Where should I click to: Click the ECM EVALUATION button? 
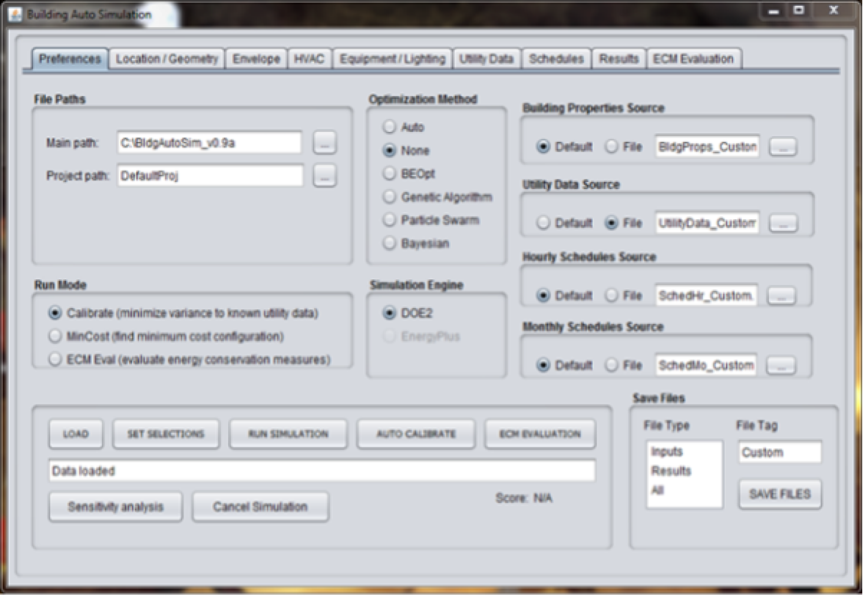pyautogui.click(x=540, y=434)
